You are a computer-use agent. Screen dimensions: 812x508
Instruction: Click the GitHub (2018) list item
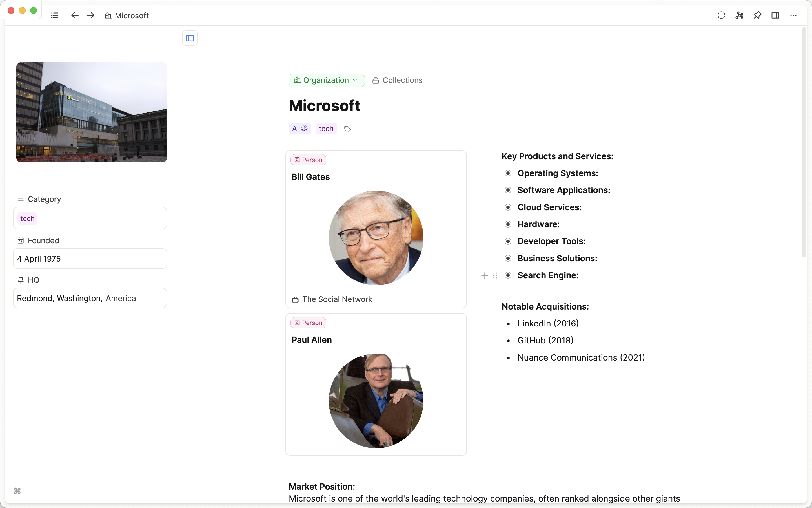545,341
